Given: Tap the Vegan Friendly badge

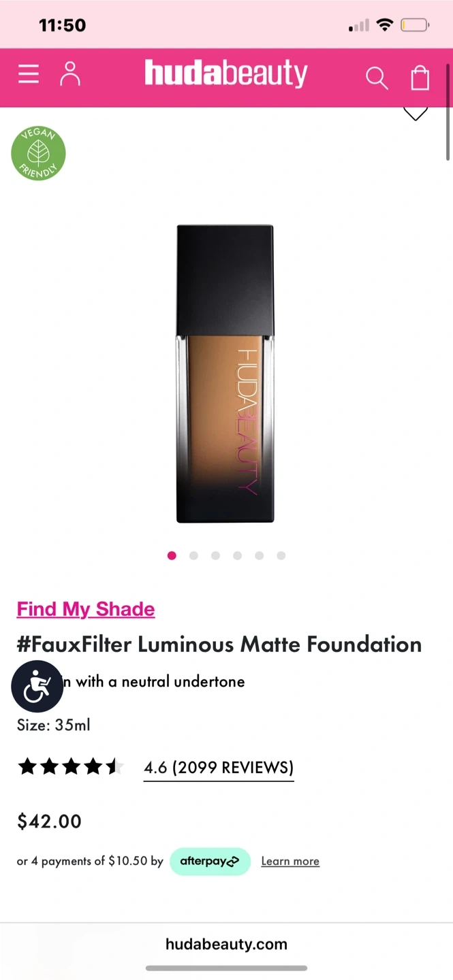Looking at the screenshot, I should click(38, 153).
